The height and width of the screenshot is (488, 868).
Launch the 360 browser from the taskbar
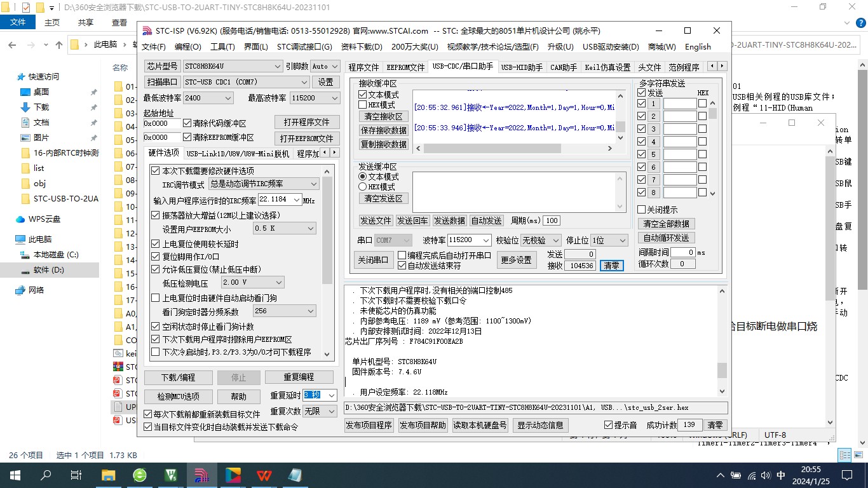coord(140,475)
